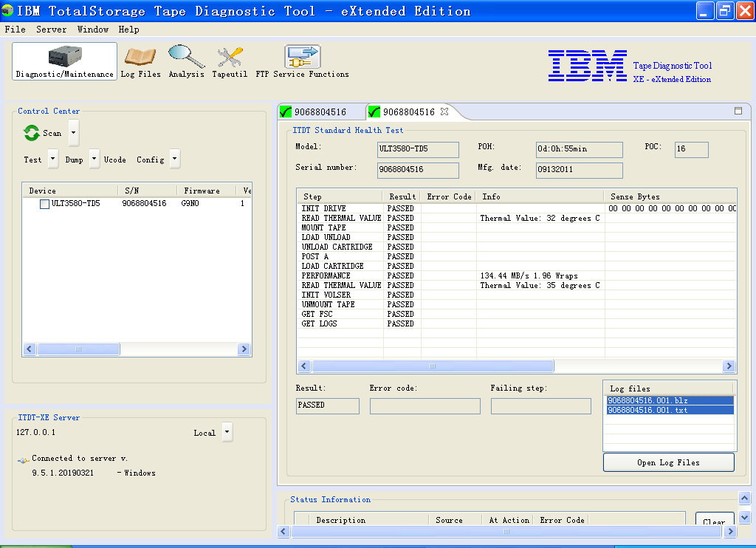Click the Ucode button
This screenshot has height=548, width=756.
pyautogui.click(x=114, y=160)
